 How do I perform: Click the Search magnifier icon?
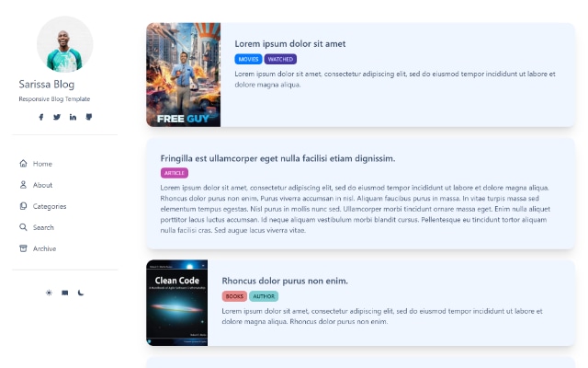pyautogui.click(x=23, y=227)
